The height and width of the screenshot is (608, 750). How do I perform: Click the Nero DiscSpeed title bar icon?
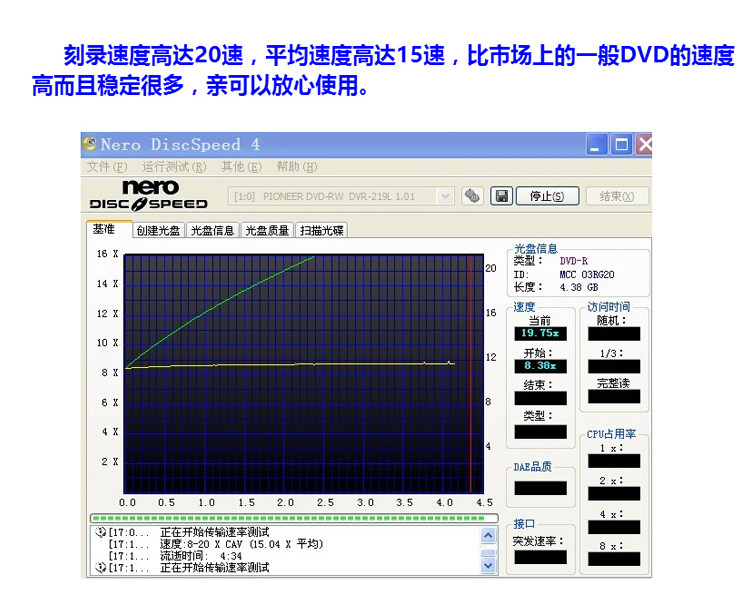89,144
